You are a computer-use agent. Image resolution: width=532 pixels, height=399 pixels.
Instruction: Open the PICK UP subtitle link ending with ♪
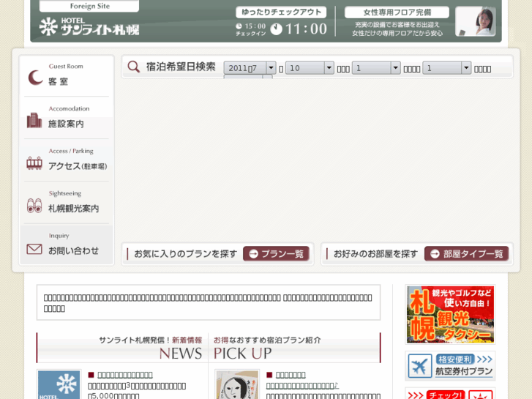(x=302, y=386)
